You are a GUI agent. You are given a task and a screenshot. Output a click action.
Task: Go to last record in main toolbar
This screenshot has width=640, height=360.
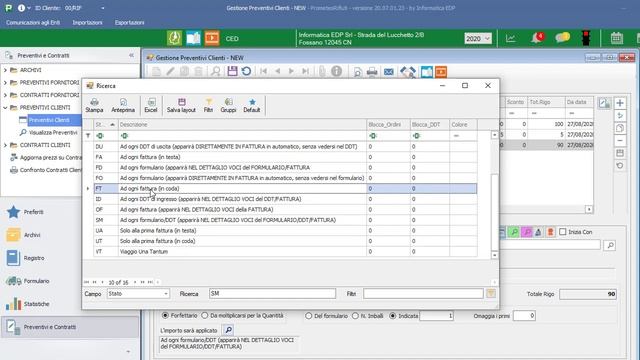305,71
